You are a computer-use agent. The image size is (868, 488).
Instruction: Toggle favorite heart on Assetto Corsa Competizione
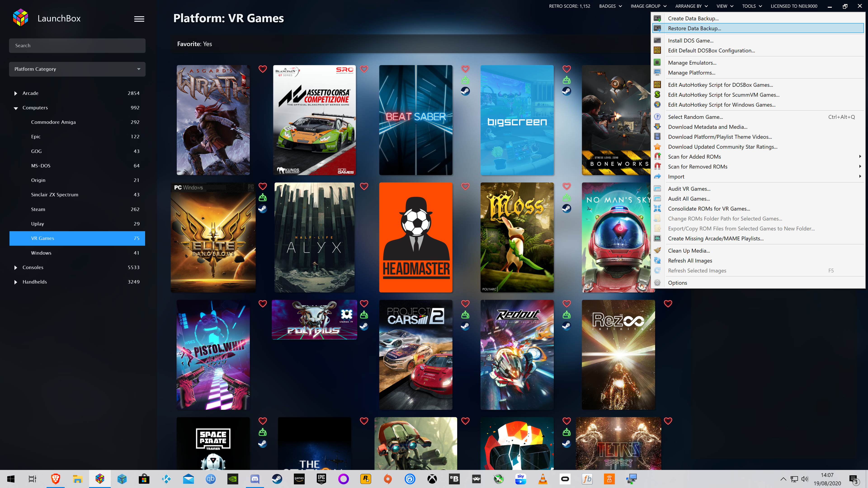coord(364,69)
